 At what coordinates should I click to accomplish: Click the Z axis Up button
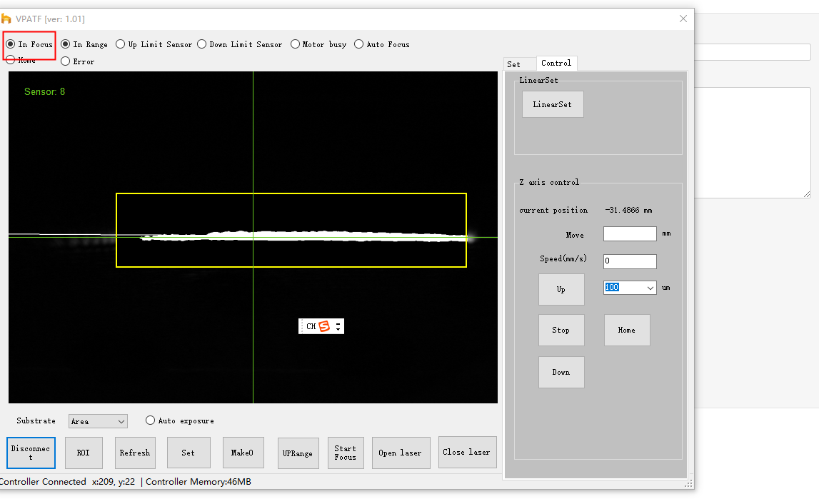click(x=561, y=289)
